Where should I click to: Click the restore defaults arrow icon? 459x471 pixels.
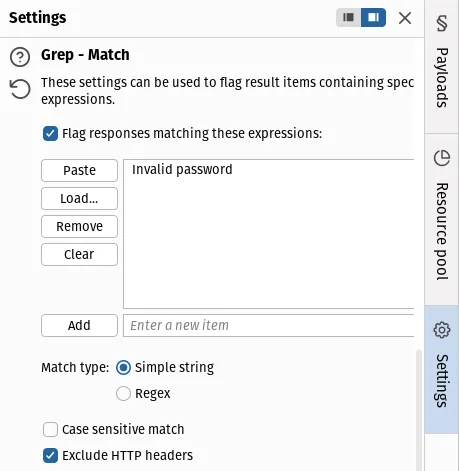pyautogui.click(x=20, y=89)
